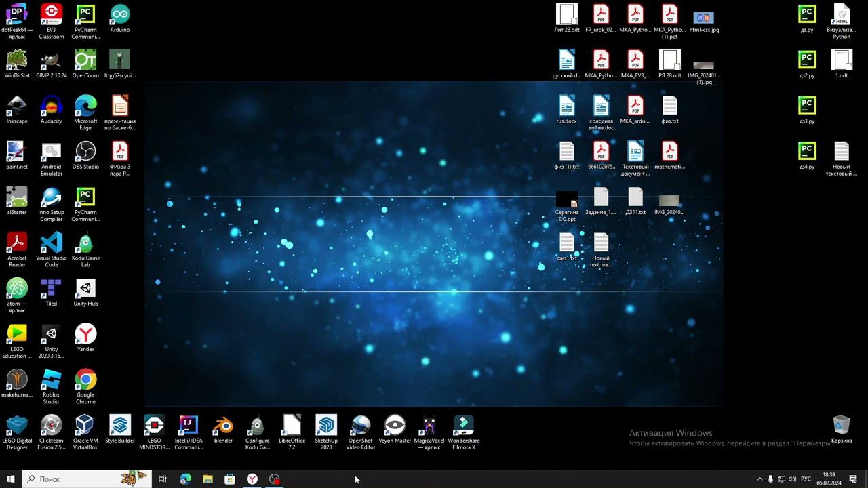Image resolution: width=868 pixels, height=488 pixels.
Task: Select the GIMP 2.10.24 icon
Action: tap(51, 63)
